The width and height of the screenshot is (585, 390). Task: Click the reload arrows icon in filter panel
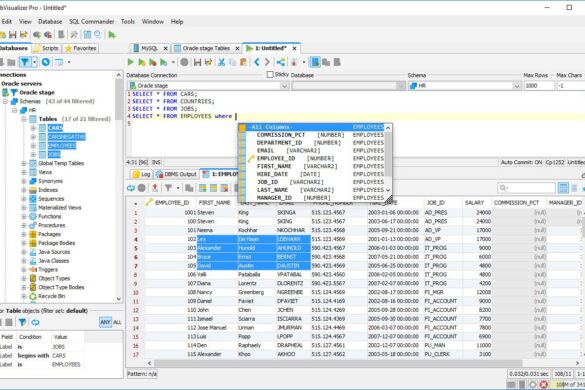(x=35, y=322)
